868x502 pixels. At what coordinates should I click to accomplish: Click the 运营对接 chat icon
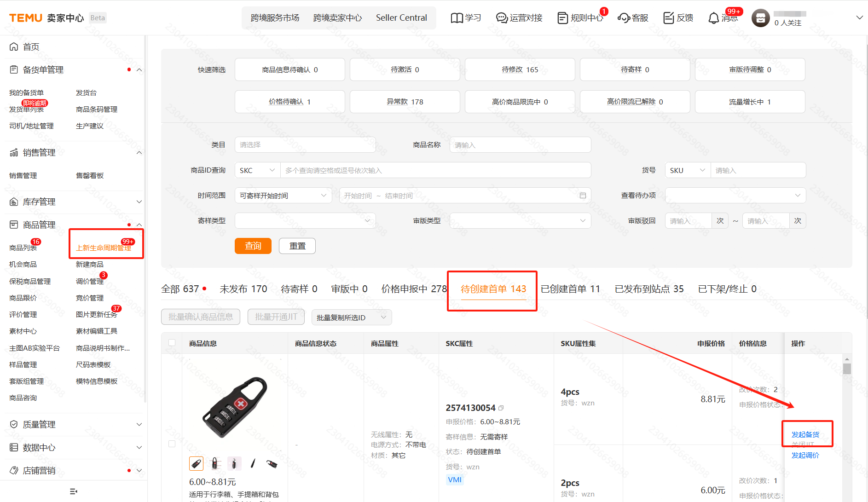(x=501, y=18)
